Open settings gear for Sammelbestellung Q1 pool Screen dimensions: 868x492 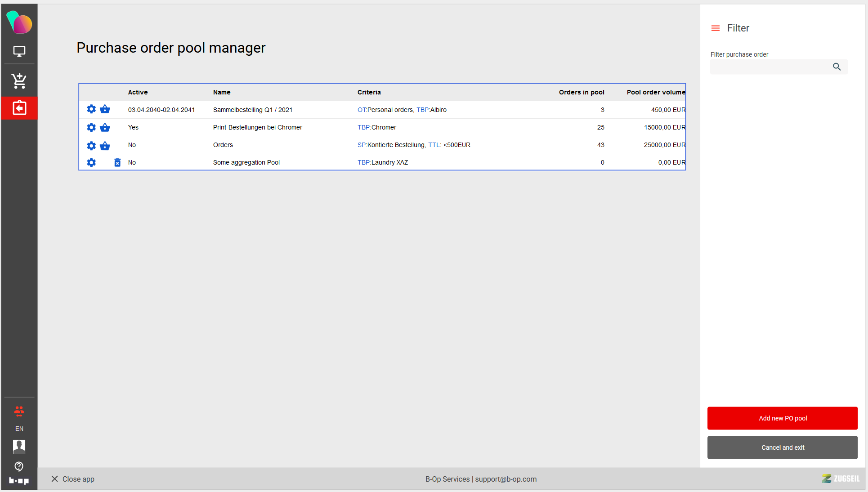pos(91,109)
